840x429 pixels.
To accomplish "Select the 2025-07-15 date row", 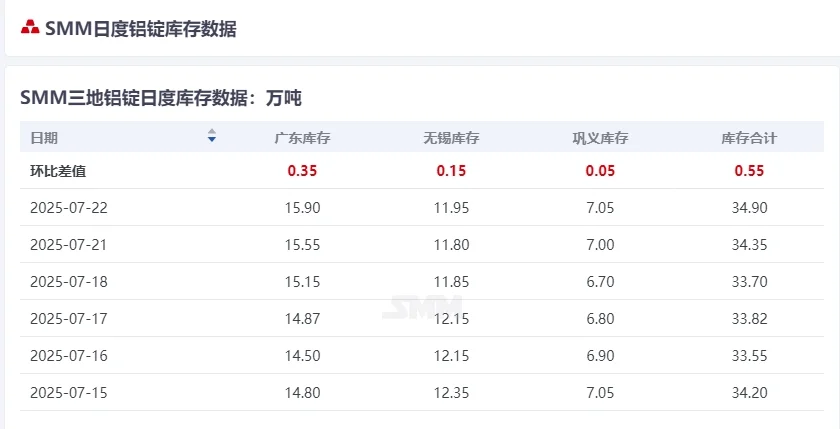I will pyautogui.click(x=422, y=393).
